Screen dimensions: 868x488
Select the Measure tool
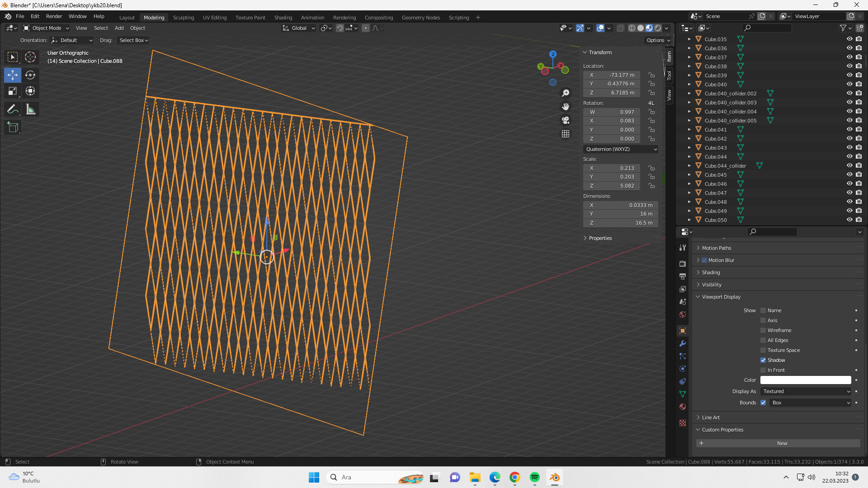30,109
